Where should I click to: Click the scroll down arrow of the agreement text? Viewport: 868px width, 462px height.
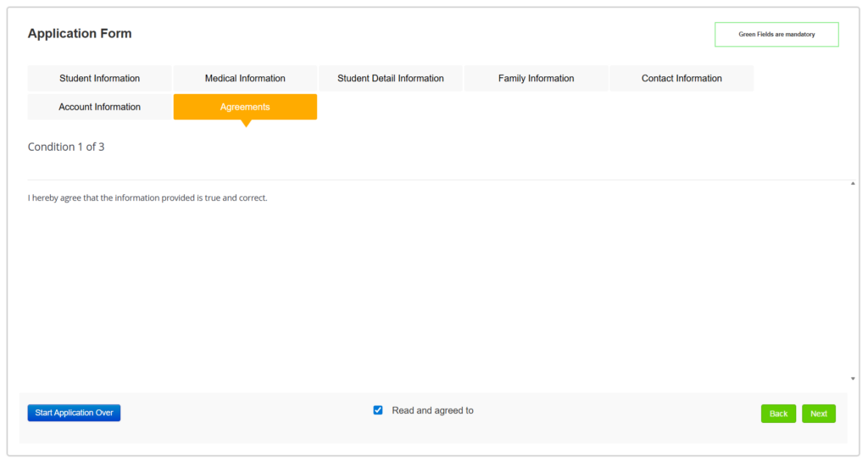click(853, 378)
